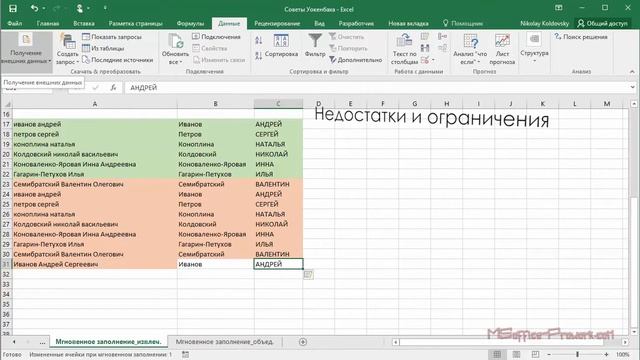This screenshot has height=360, width=640.
Task: Click Общий доступ (Share) button
Action: pos(602,23)
